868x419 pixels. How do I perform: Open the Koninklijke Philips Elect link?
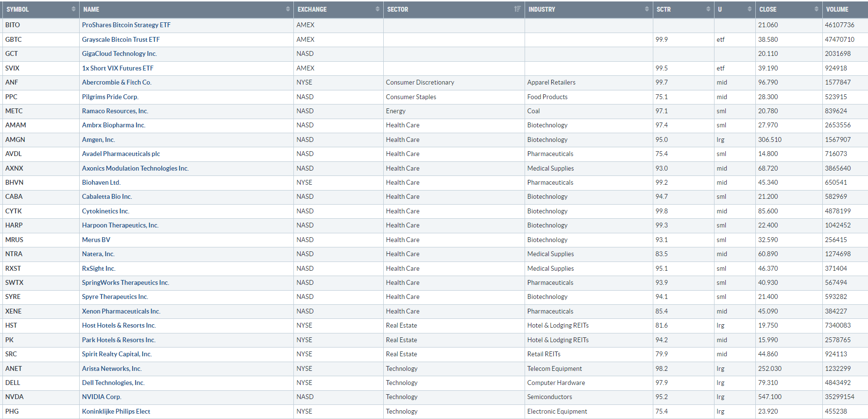tap(116, 411)
